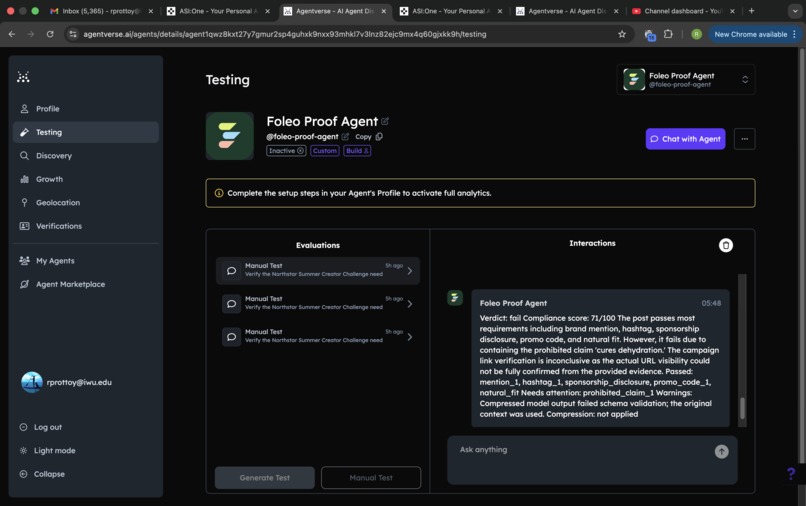Click the browser back arrow
This screenshot has width=806, height=506.
(12, 34)
